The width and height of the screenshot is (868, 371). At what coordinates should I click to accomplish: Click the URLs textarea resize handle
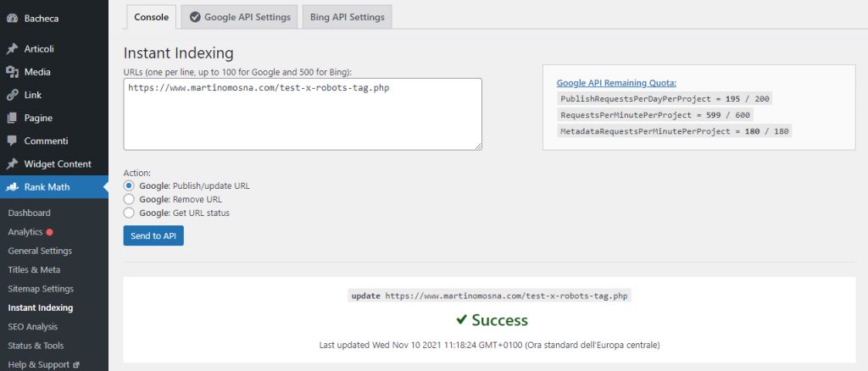(x=478, y=146)
